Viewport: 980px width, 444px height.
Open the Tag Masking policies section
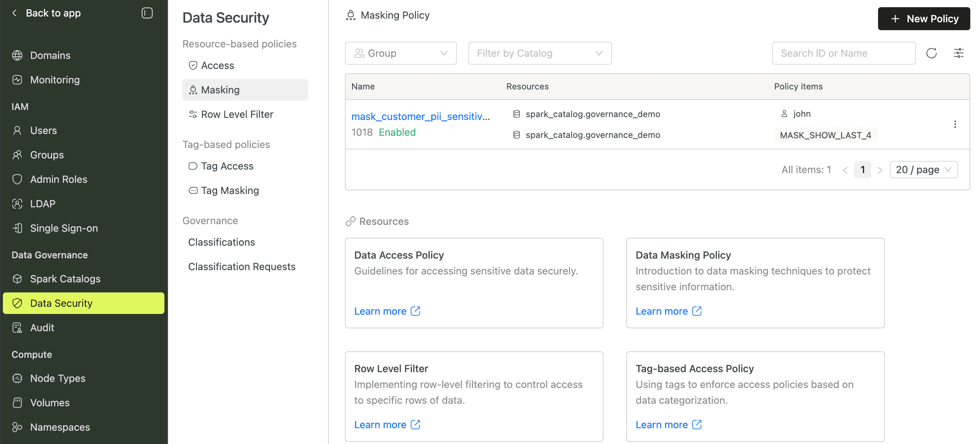pos(229,190)
